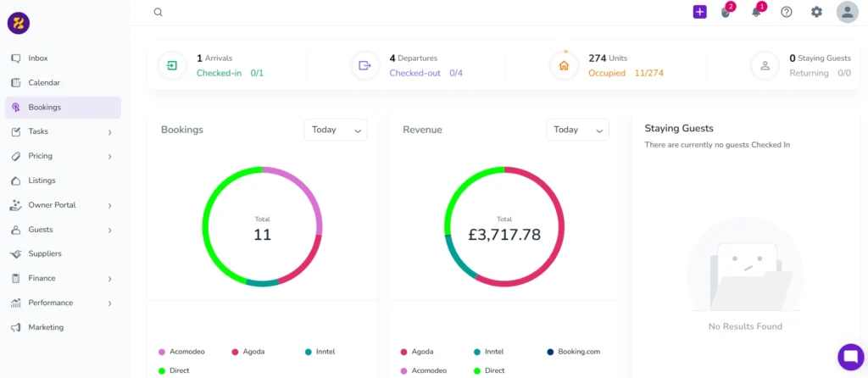This screenshot has height=378, width=868.
Task: Expand the Pricing sidebar submenu
Action: [109, 156]
